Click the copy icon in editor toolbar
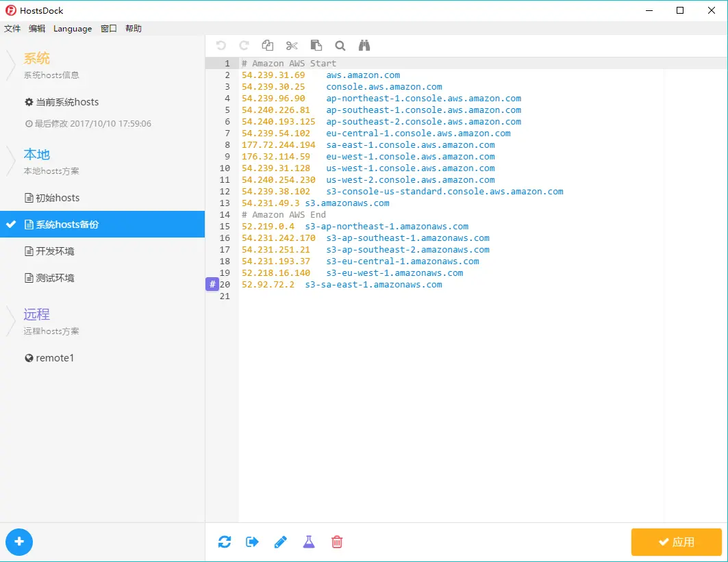 267,45
